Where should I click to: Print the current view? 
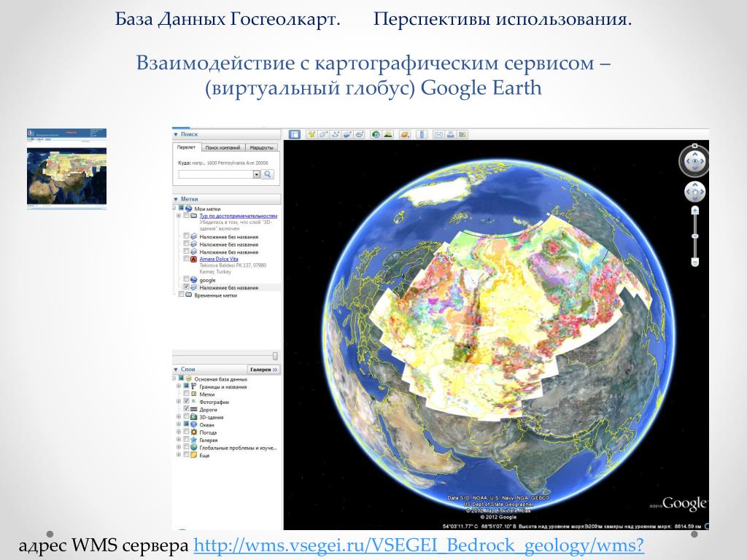coord(450,135)
